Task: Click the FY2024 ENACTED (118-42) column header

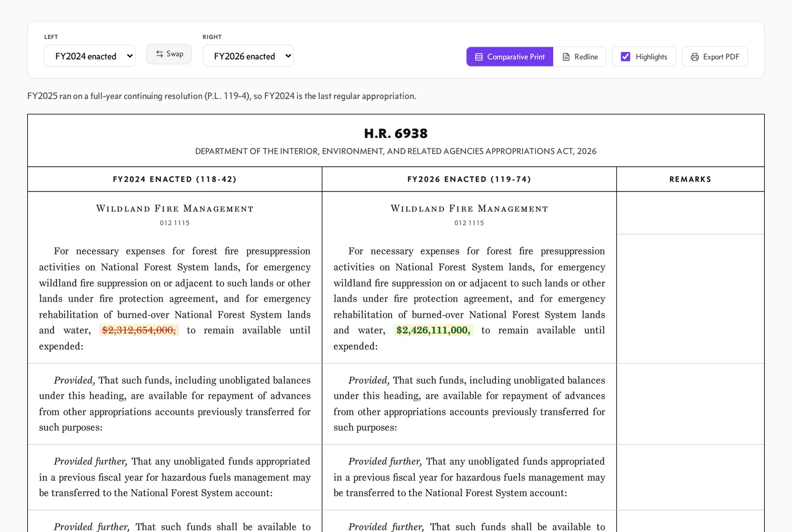Action: (175, 179)
